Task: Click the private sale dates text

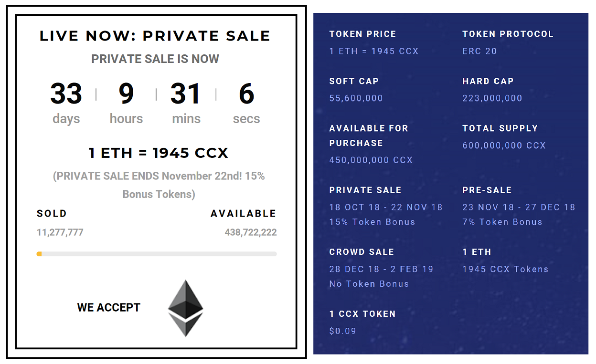Action: point(386,208)
